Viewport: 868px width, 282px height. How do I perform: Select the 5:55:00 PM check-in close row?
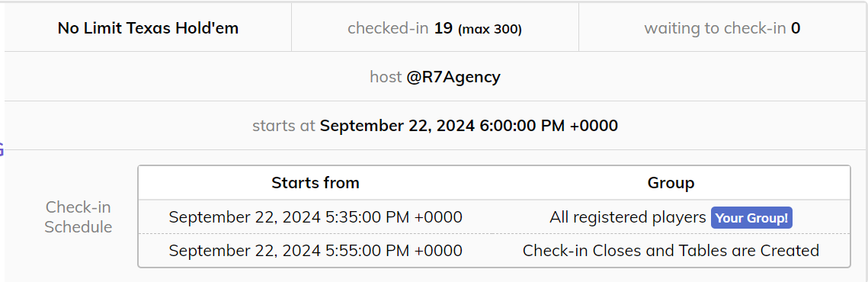pos(494,251)
